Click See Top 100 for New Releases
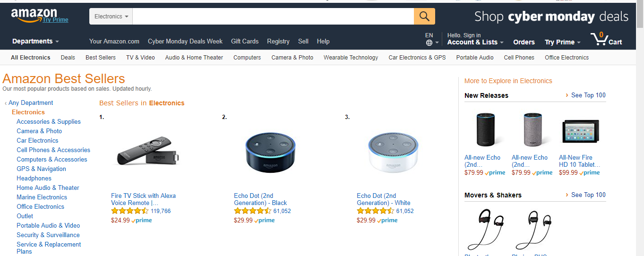This screenshot has height=256, width=644. pyautogui.click(x=588, y=95)
